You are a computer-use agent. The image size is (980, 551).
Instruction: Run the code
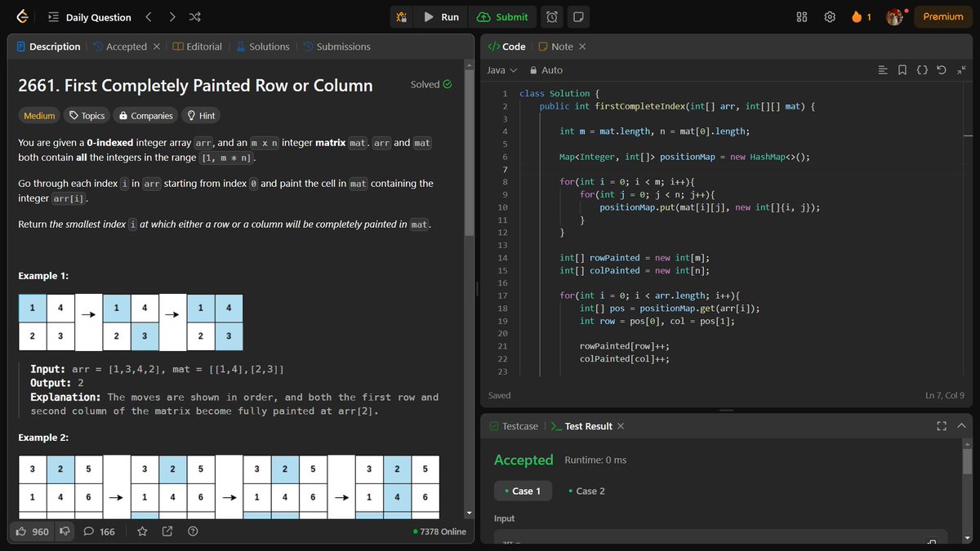coord(441,17)
